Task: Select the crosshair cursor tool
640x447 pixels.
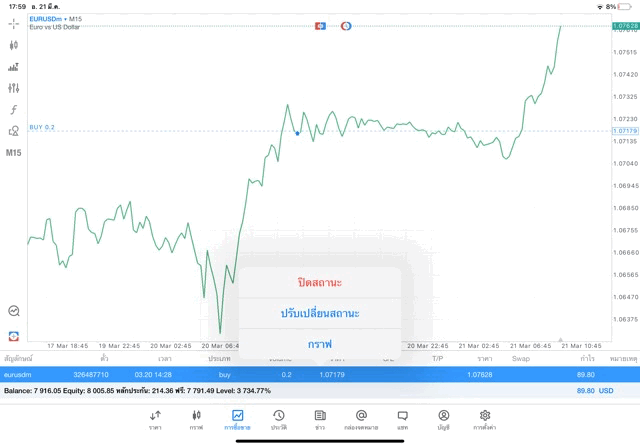Action: (x=13, y=24)
